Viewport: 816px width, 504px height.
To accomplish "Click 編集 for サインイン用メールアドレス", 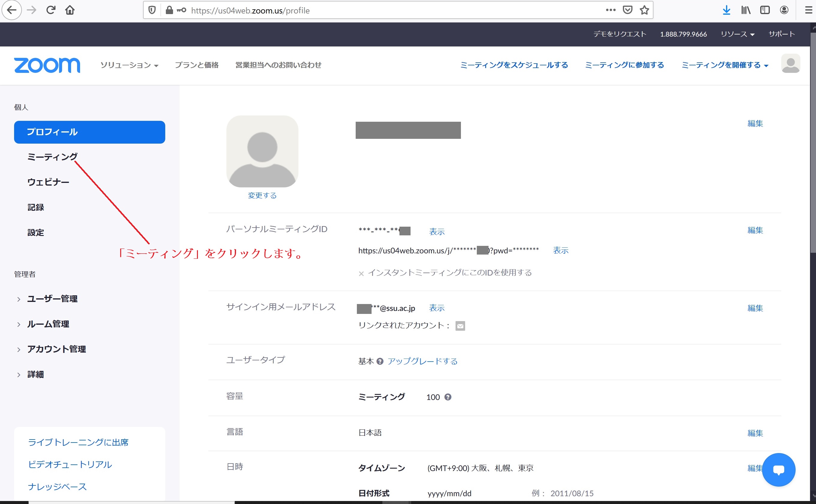I will click(755, 308).
